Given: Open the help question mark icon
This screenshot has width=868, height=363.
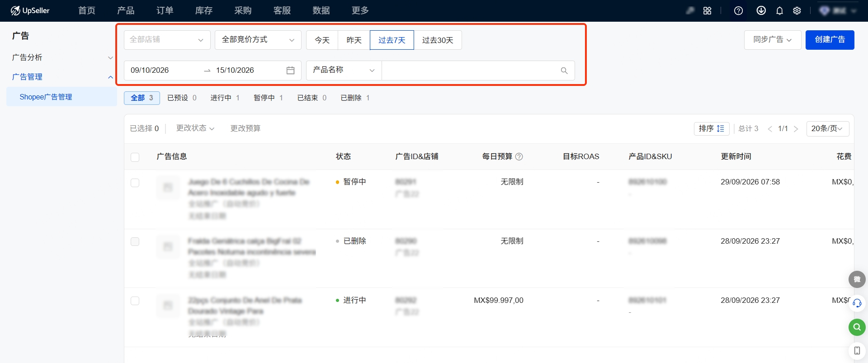Looking at the screenshot, I should 738,10.
